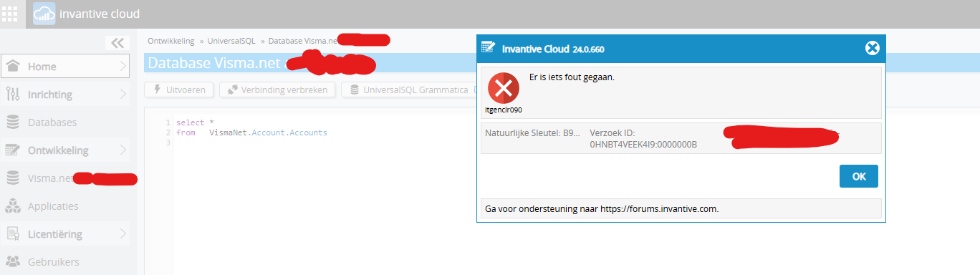Click the Visma.net database icon

(x=13, y=178)
